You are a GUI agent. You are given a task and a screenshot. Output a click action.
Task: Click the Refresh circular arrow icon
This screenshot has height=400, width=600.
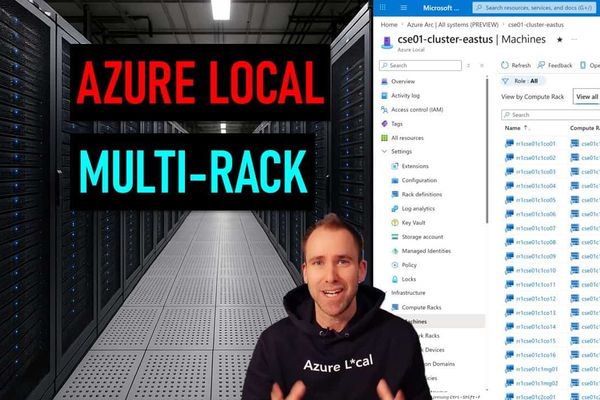pyautogui.click(x=505, y=65)
